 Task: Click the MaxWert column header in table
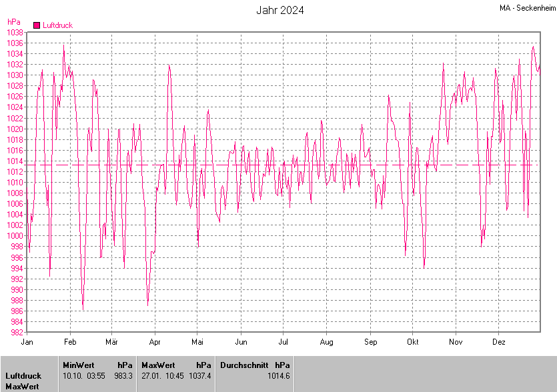pyautogui.click(x=159, y=365)
